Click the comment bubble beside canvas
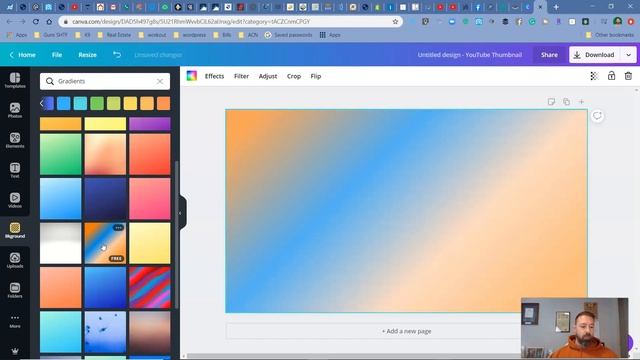 [597, 116]
